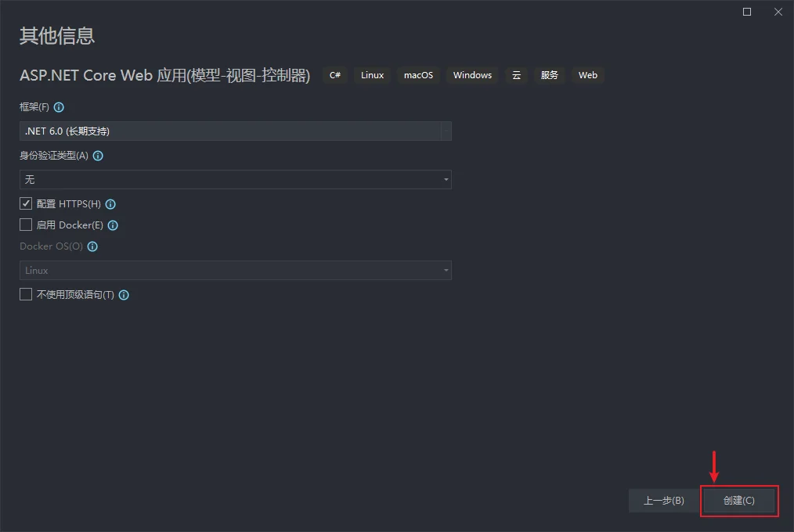Show info for 启用 Docker(E)
The width and height of the screenshot is (794, 532).
point(113,225)
